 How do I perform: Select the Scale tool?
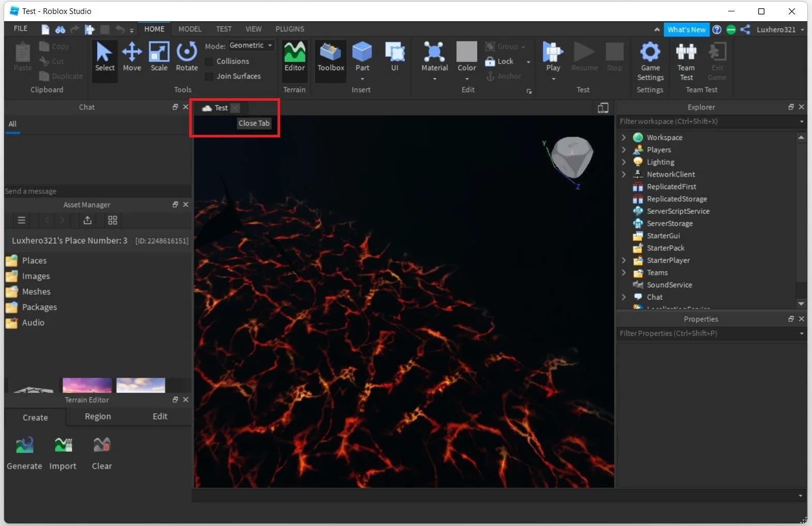159,57
